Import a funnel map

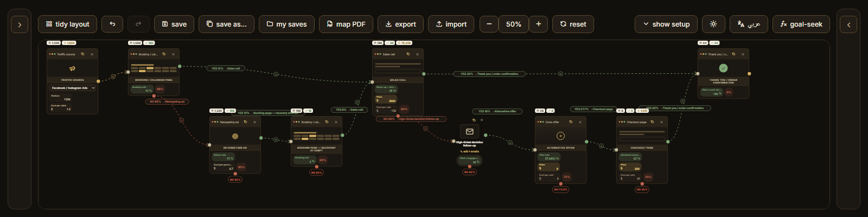click(x=451, y=24)
